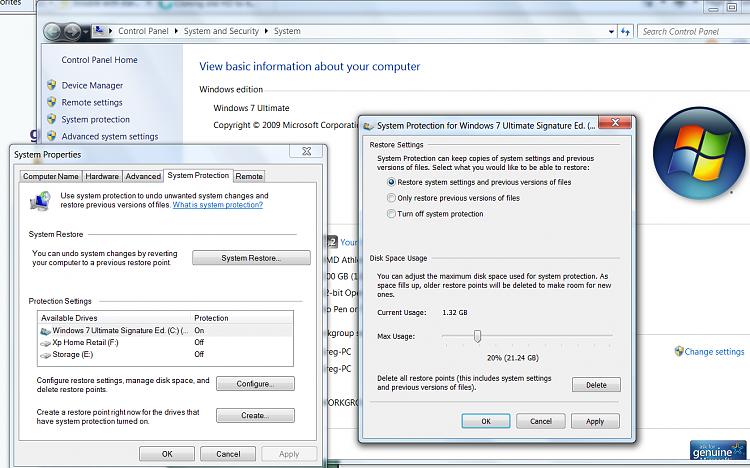Click the Windows logo orb image

tap(698, 153)
